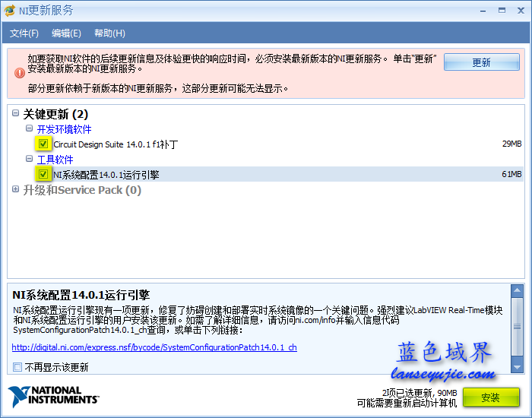Click the 升级和Service Pack (0) heading
The height and width of the screenshot is (418, 532).
(82, 190)
